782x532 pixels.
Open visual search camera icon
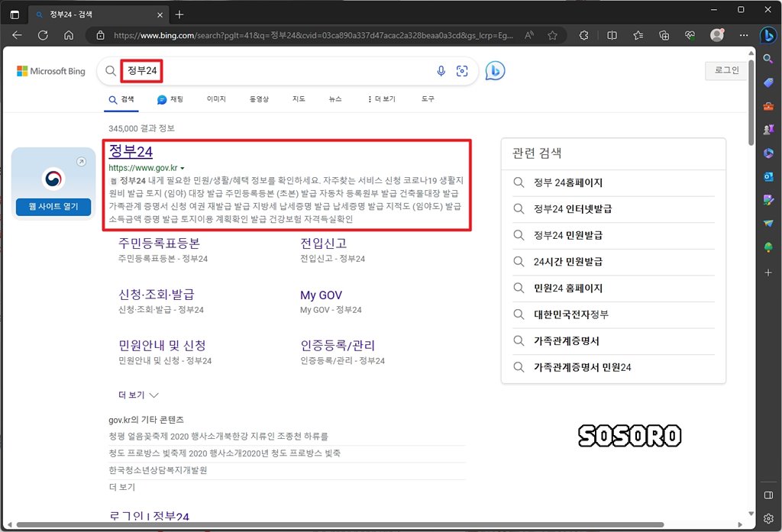point(462,71)
